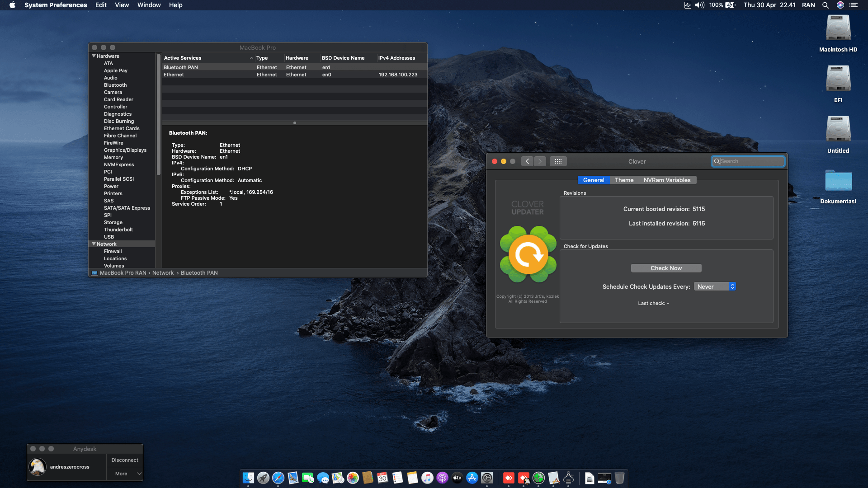Open the first red AnyDesk dock icon
Image resolution: width=868 pixels, height=488 pixels.
tap(509, 478)
